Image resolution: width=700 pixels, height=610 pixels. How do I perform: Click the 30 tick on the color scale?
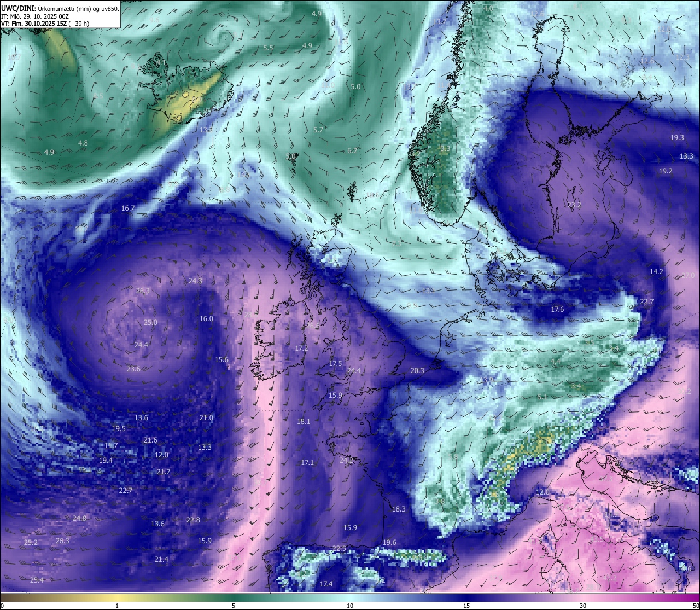(583, 606)
